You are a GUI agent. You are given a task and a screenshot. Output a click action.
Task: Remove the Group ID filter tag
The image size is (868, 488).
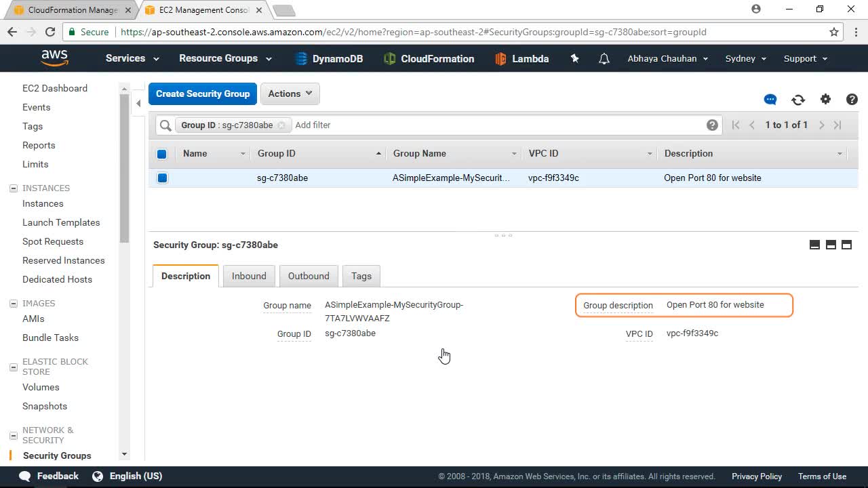[x=281, y=125]
